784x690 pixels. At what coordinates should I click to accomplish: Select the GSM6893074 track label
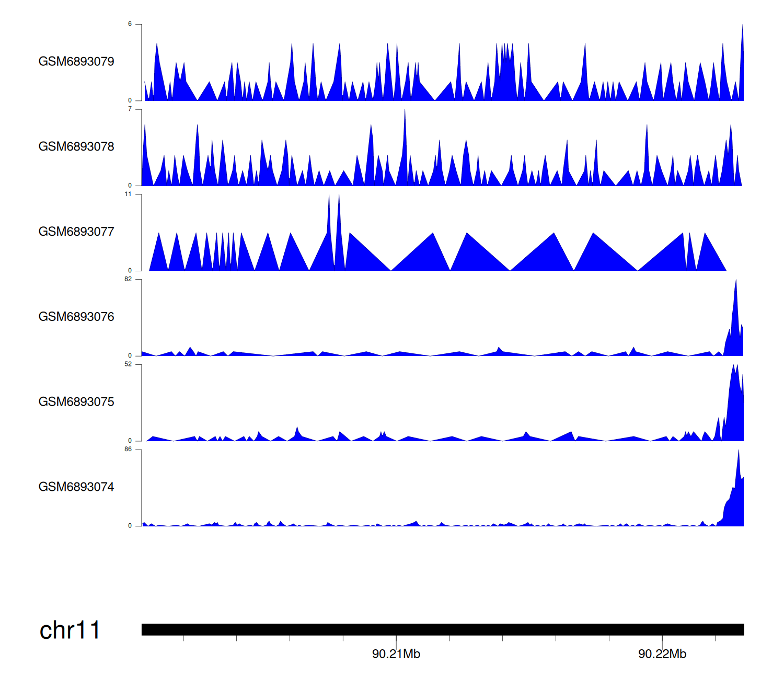coord(76,487)
